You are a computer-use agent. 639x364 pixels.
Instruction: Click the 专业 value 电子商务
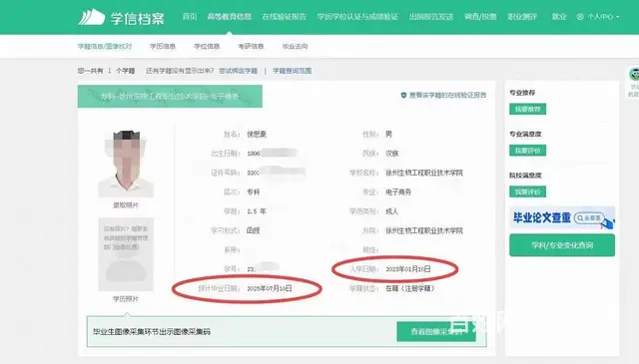(x=398, y=191)
